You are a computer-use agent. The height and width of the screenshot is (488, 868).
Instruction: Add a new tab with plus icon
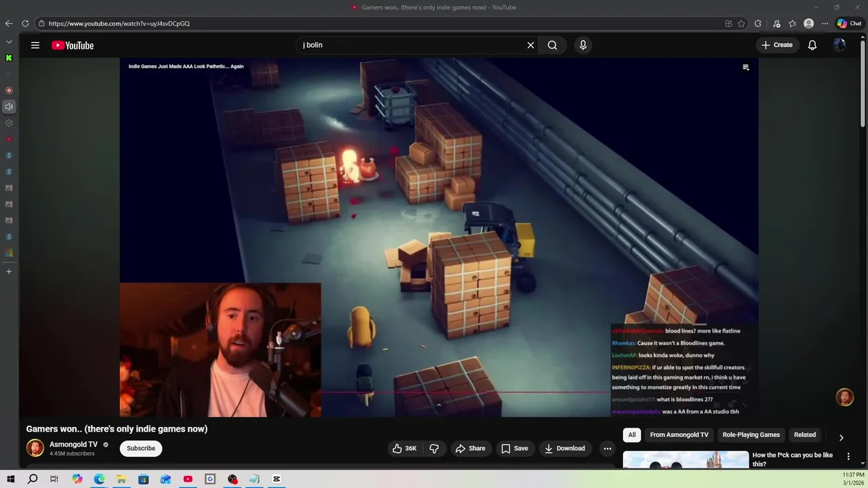pos(9,272)
